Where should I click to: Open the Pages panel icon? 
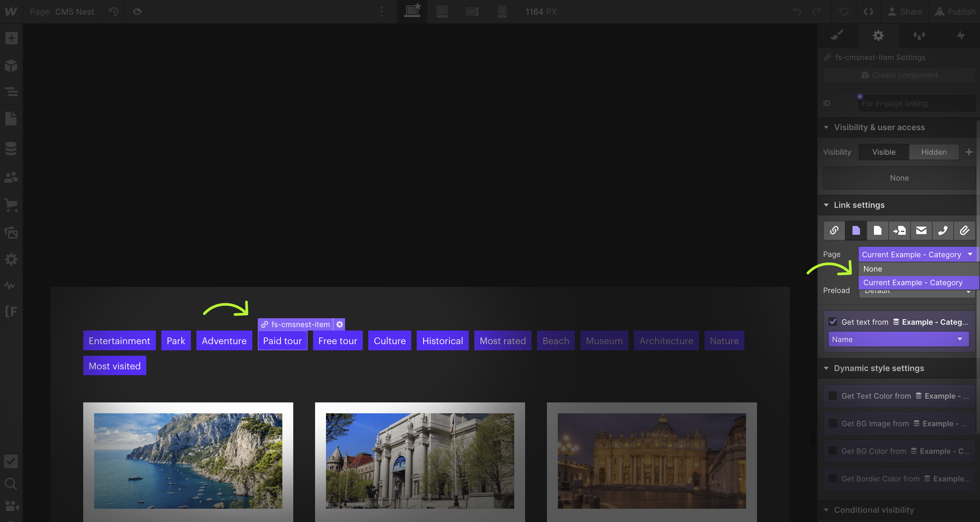pos(11,119)
